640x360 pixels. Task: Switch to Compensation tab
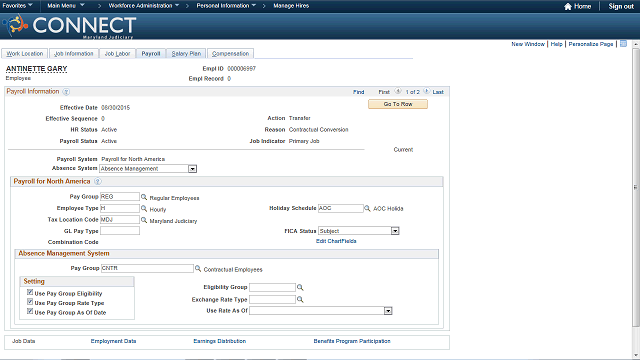point(230,53)
